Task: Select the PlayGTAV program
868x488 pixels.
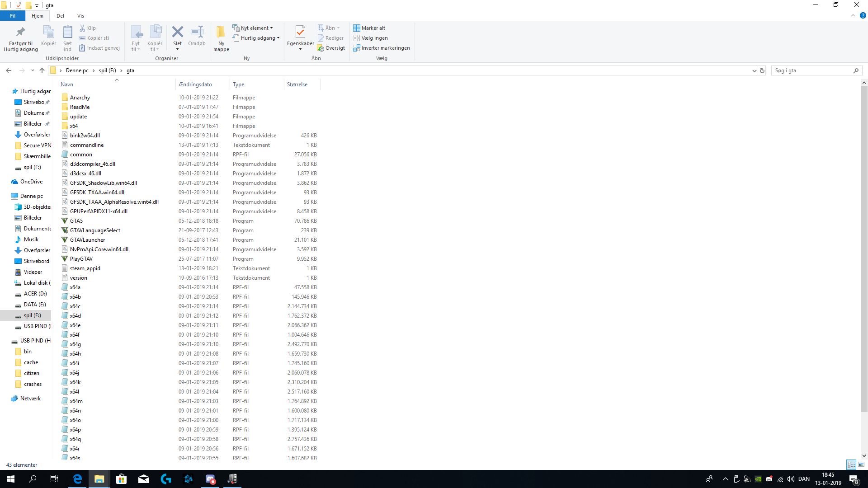Action: pos(81,259)
